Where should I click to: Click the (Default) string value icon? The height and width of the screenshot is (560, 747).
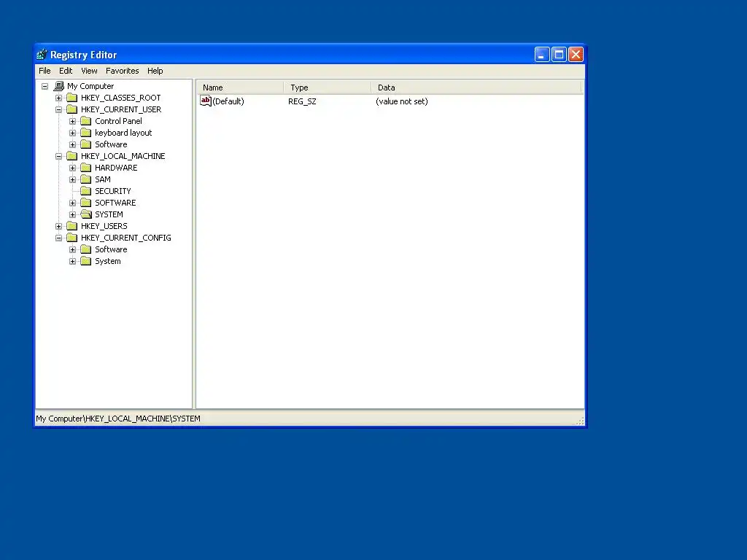tap(205, 101)
